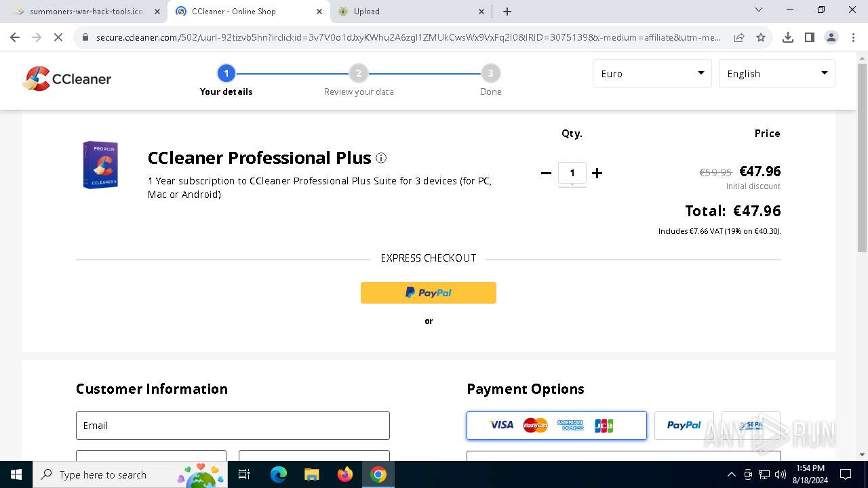Click step 1 Your details
Screen dimensions: 868x488
pos(226,80)
